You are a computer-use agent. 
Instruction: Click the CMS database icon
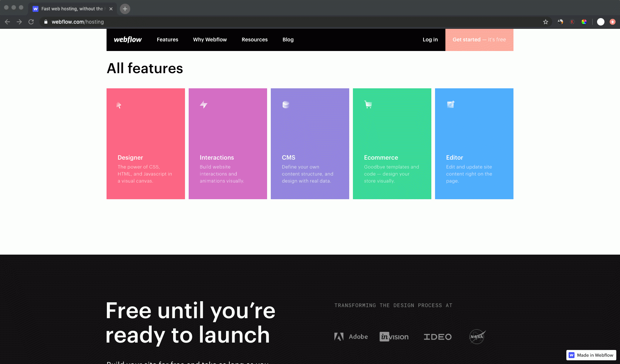click(286, 105)
